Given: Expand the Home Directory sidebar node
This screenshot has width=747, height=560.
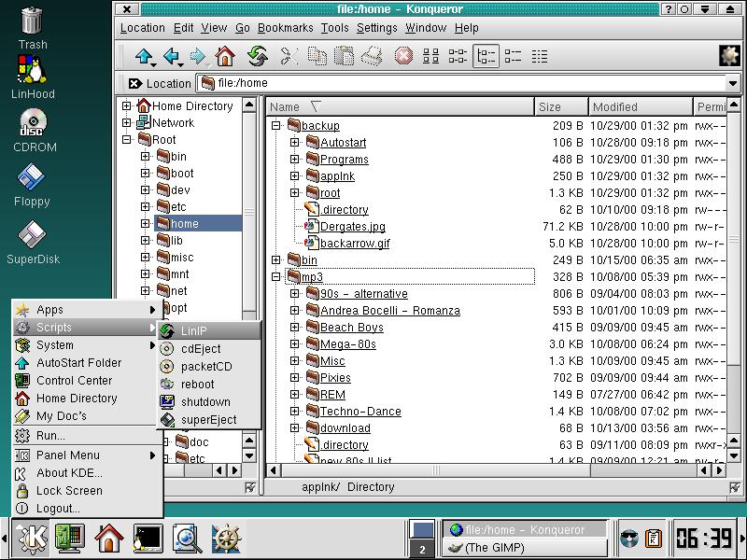Looking at the screenshot, I should pos(126,106).
